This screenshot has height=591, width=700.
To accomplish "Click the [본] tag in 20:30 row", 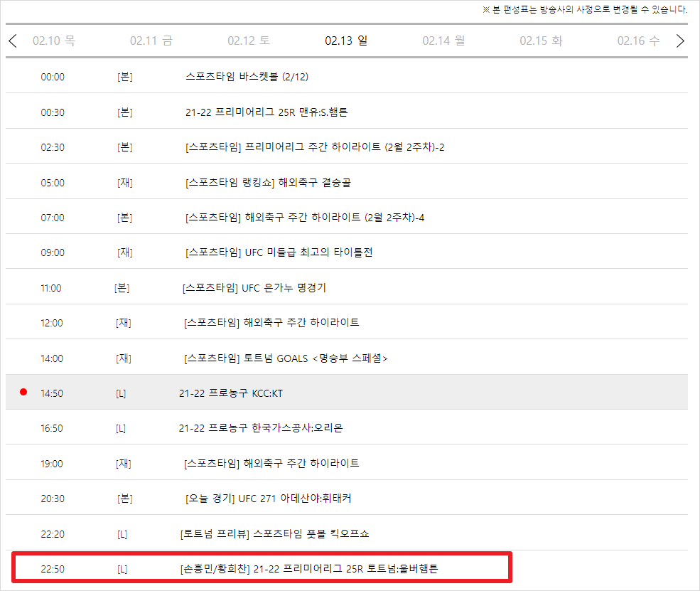I will tap(125, 498).
